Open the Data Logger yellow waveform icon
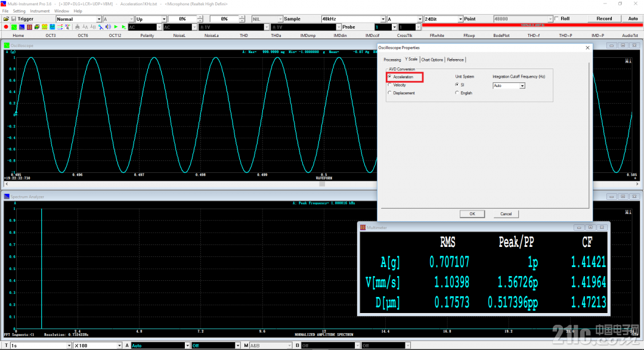The image size is (644, 350). tap(44, 27)
